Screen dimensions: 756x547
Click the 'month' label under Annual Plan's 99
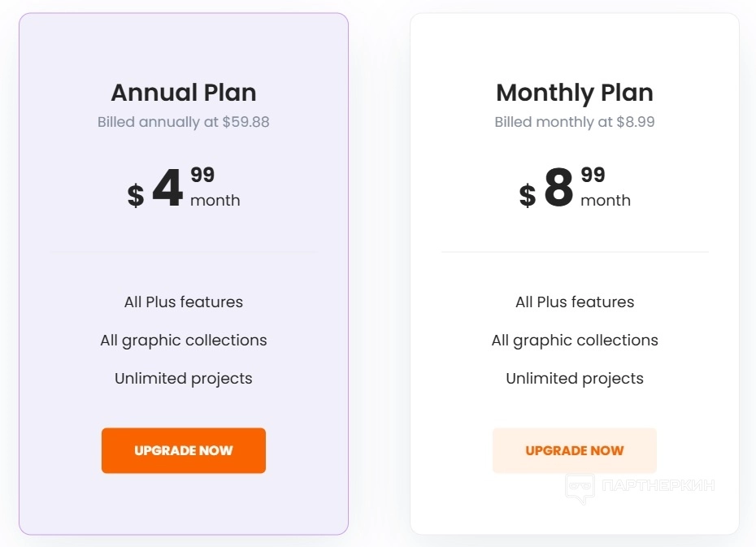click(x=215, y=201)
